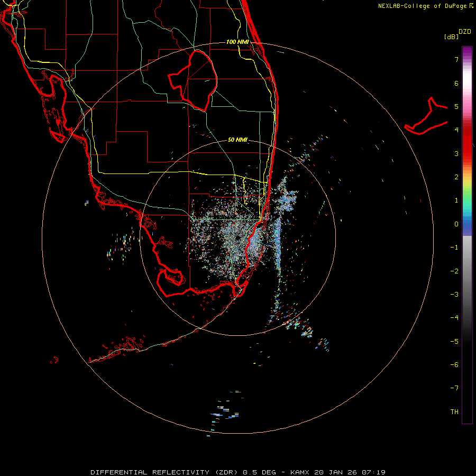Click the Bahamas island outline at the right edge
The width and height of the screenshot is (476, 476).
[426, 116]
